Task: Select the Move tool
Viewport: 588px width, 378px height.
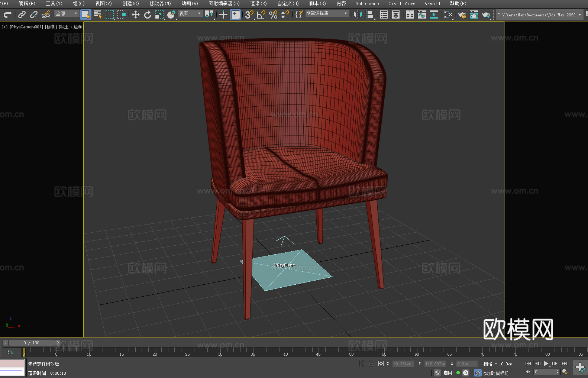Action: coord(136,14)
